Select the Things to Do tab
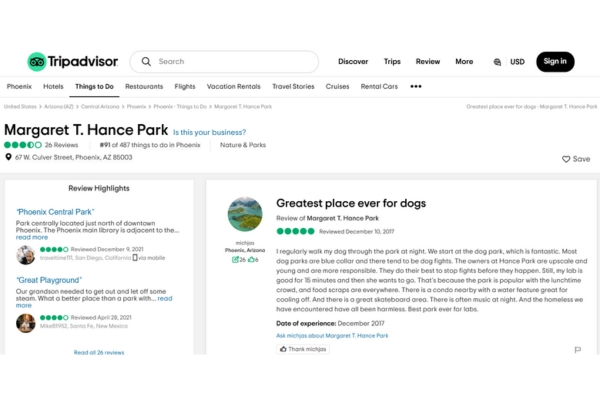Image resolution: width=600 pixels, height=400 pixels. pyautogui.click(x=94, y=87)
